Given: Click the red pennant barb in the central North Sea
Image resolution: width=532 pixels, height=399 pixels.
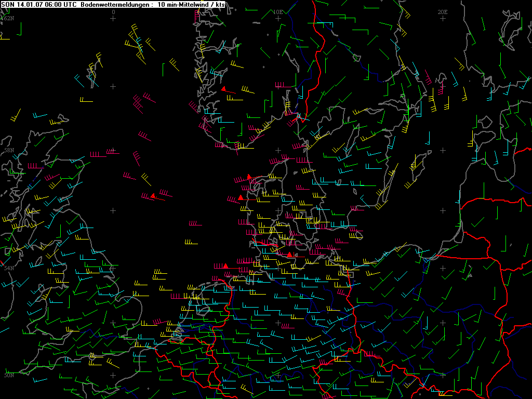Looking at the screenshot, I should 153,195.
